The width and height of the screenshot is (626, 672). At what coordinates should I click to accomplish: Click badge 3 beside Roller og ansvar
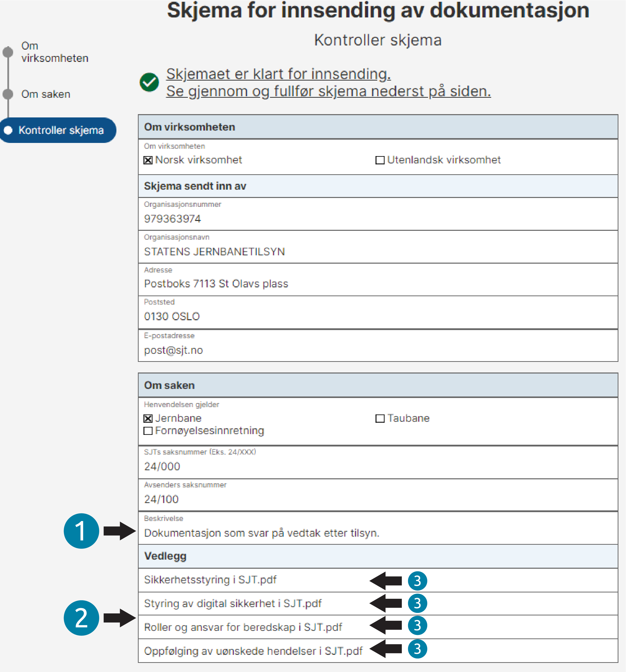(417, 626)
